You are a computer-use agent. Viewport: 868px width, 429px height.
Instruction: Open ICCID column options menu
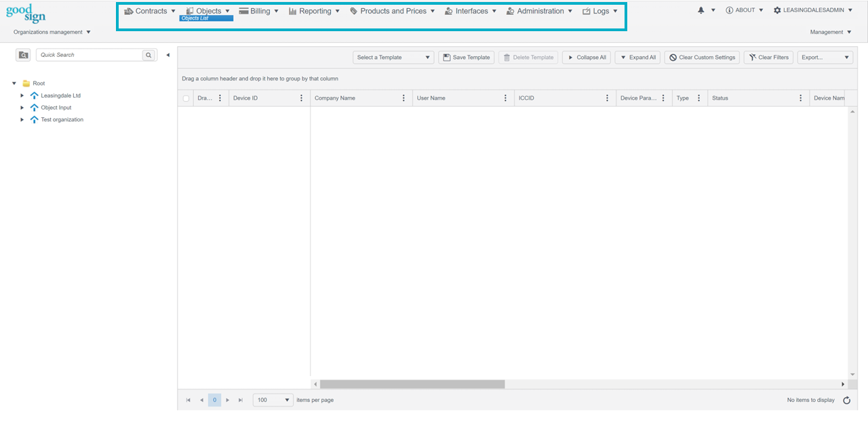point(607,98)
